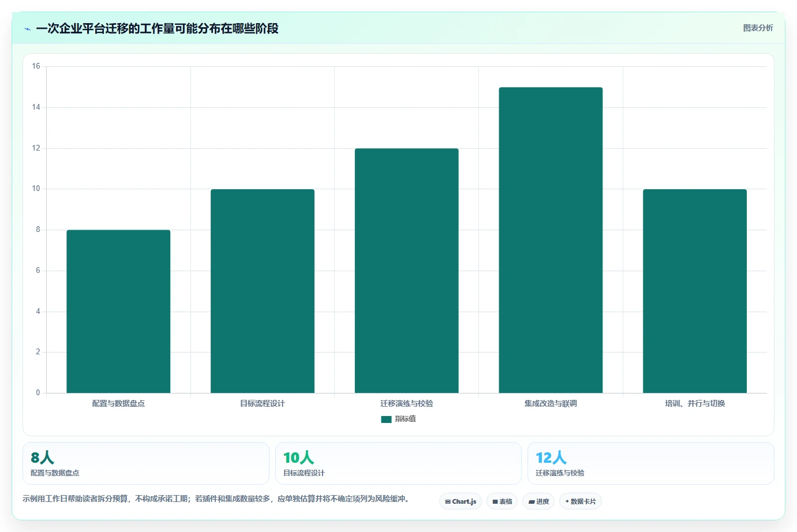The image size is (797, 532).
Task: Click the 进度 tag chip
Action: 538,501
